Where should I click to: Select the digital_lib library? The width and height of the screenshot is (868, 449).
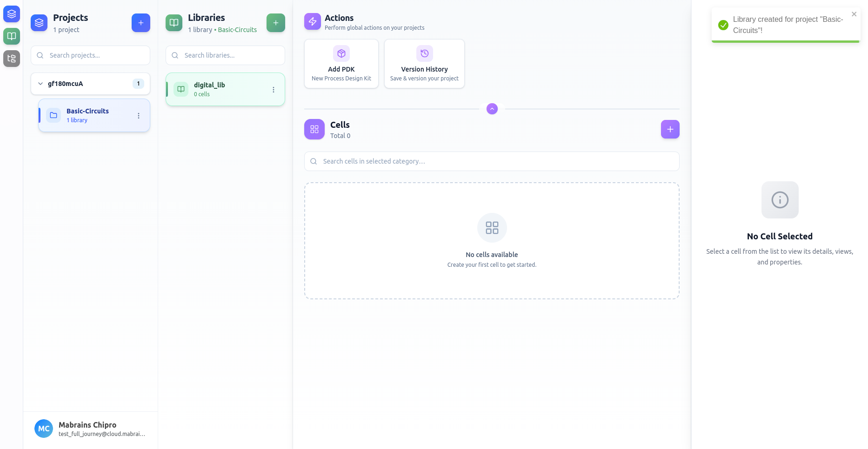coord(219,89)
